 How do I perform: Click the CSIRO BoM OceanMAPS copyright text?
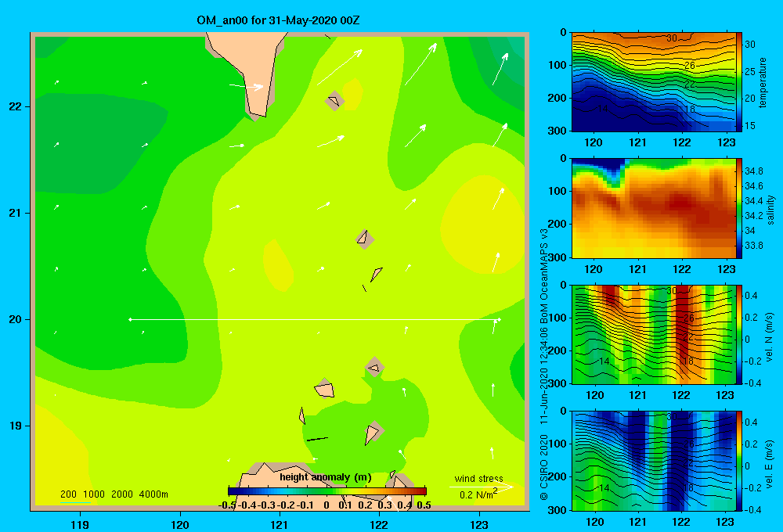[x=544, y=365]
